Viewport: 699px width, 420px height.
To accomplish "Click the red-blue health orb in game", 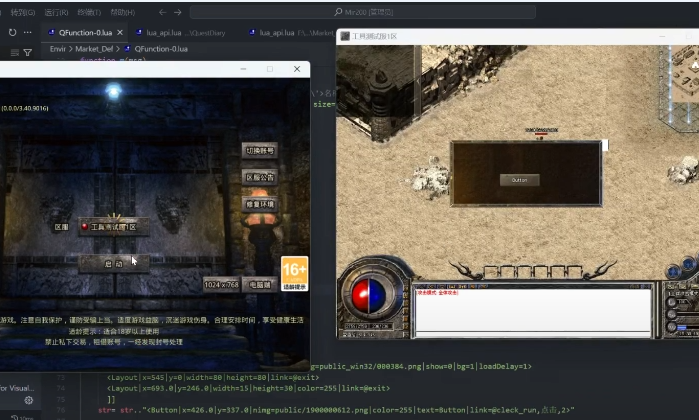I will click(x=370, y=297).
